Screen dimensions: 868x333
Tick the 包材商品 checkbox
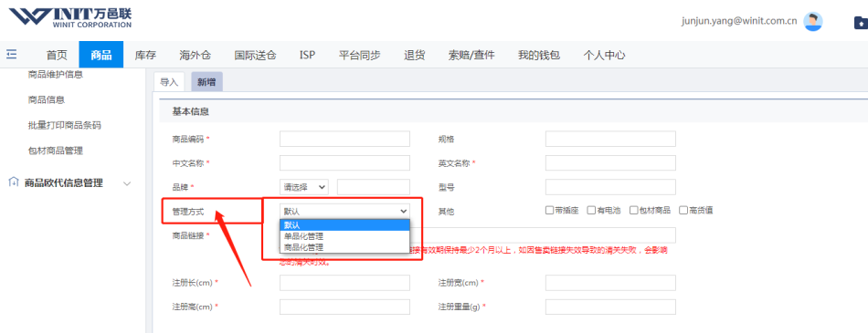click(633, 210)
